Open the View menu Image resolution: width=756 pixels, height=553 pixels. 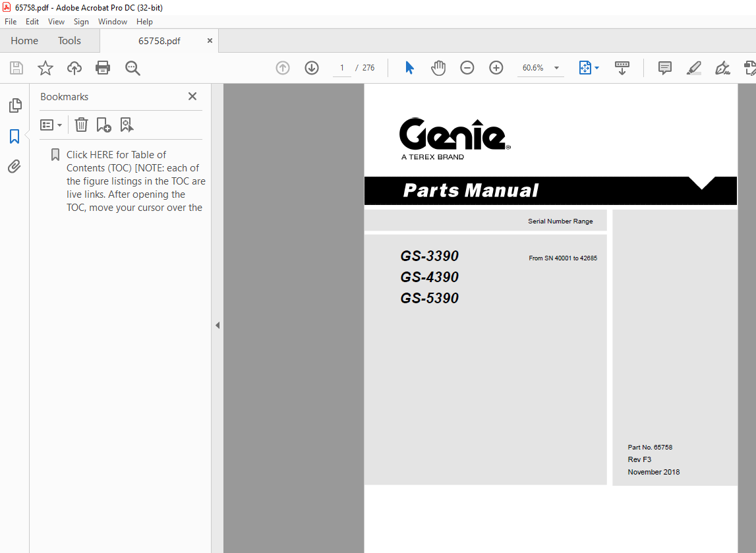point(56,22)
